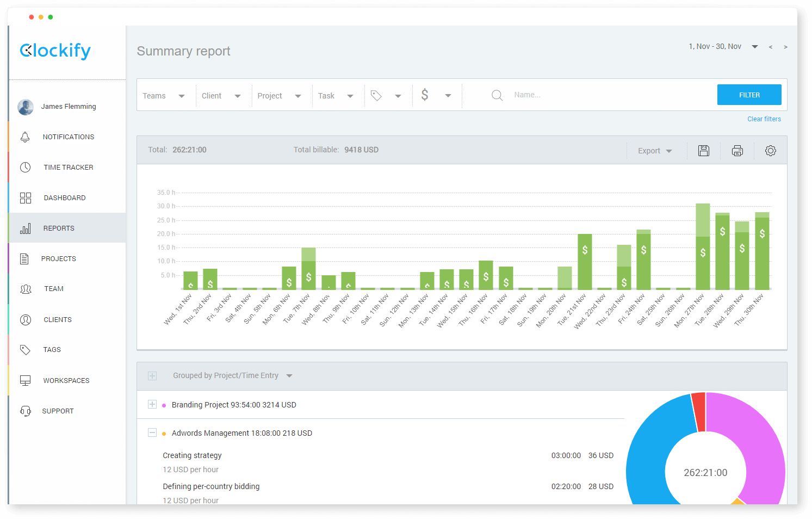Open the Time Tracker page

[69, 168]
